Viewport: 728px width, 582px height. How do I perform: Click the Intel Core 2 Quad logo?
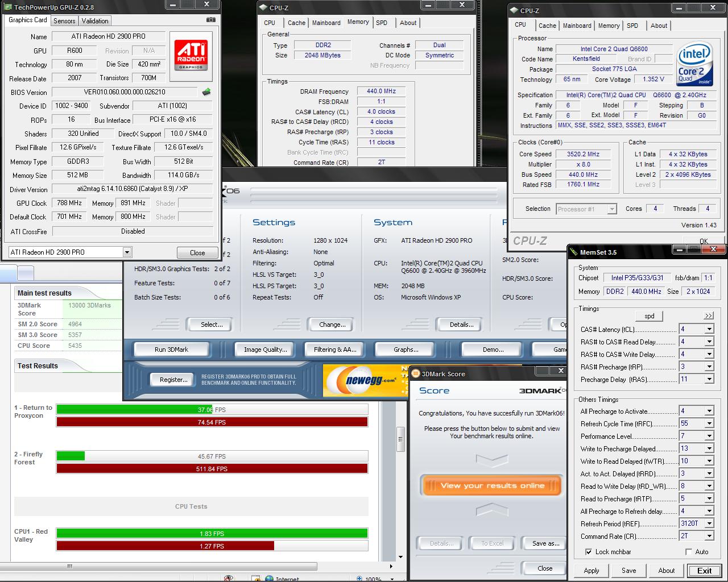tap(693, 64)
